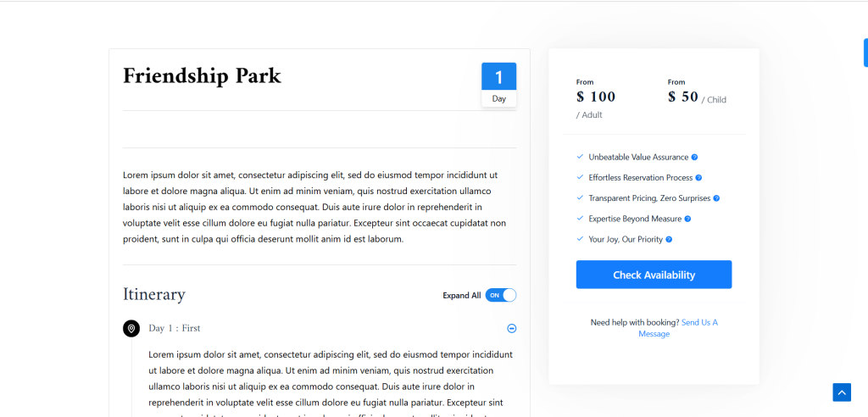Image resolution: width=868 pixels, height=417 pixels.
Task: Click the 1 Day duration badge
Action: click(x=498, y=85)
